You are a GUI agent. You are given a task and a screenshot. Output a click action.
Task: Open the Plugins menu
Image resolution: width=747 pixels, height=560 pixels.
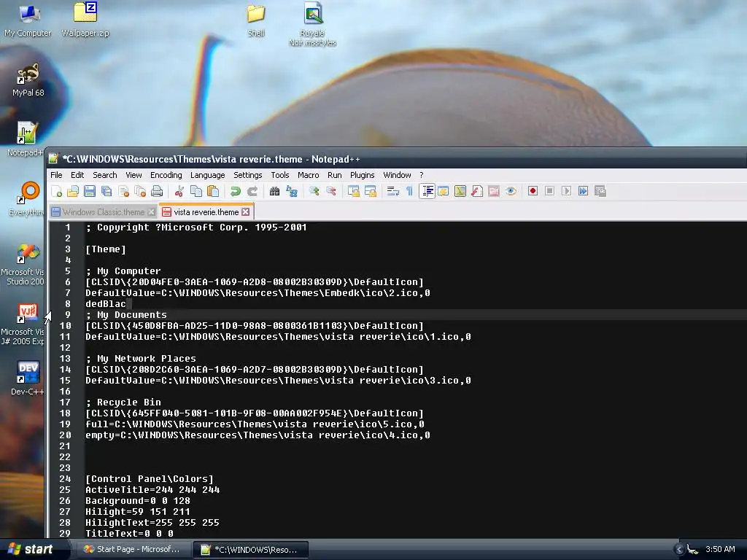(x=362, y=175)
